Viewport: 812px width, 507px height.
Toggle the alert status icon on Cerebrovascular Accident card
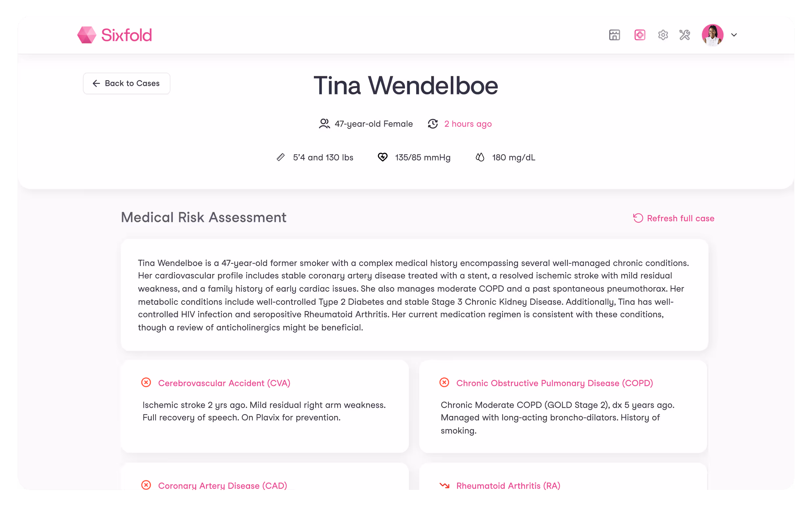(x=147, y=382)
